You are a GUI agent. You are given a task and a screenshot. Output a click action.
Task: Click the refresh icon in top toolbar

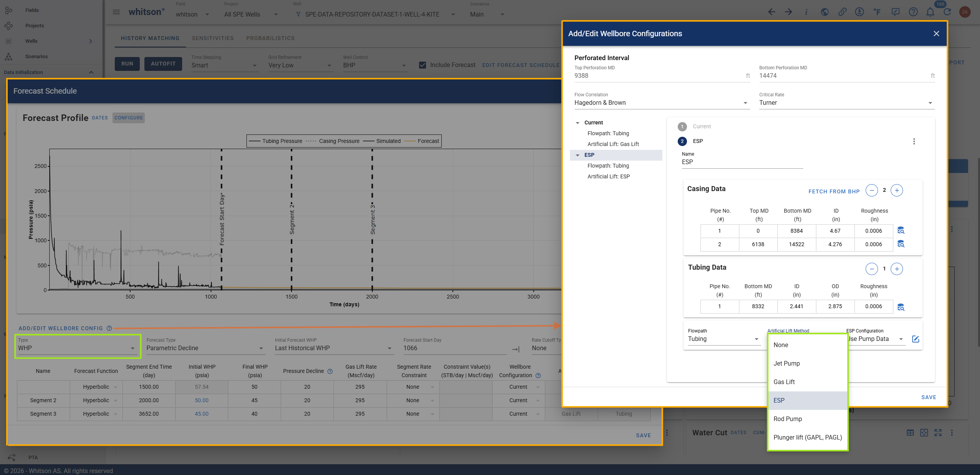tap(947, 12)
